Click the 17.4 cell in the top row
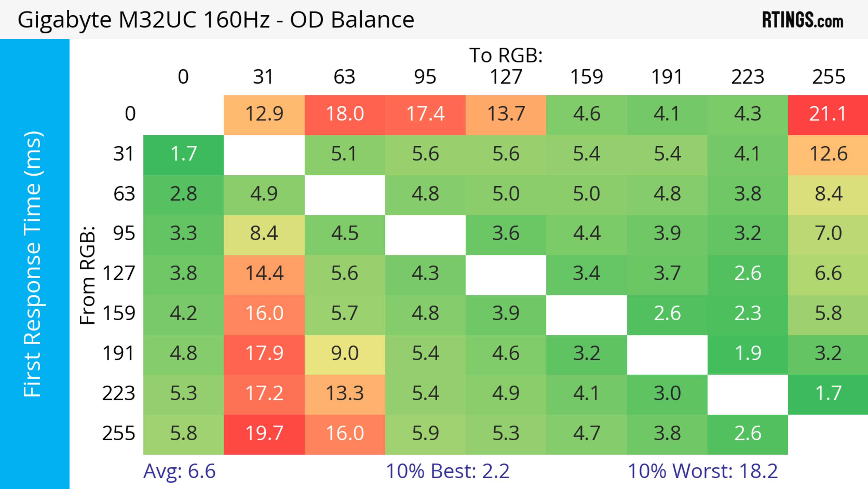 click(425, 114)
